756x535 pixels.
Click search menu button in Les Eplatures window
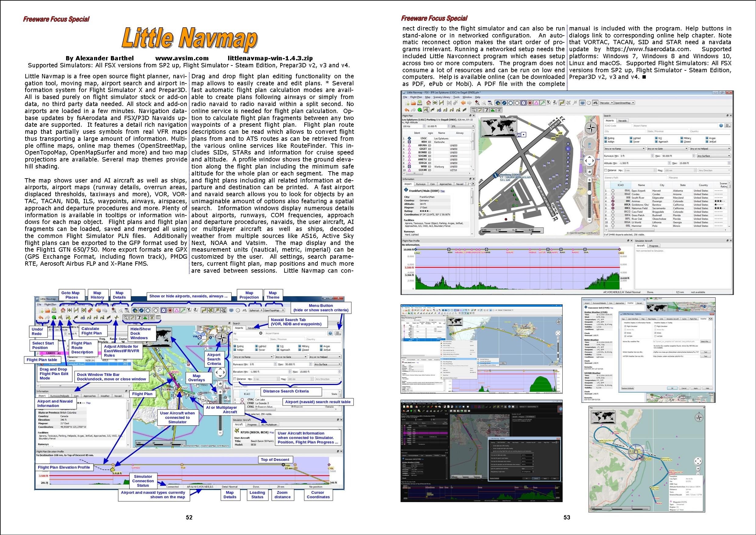point(728,126)
